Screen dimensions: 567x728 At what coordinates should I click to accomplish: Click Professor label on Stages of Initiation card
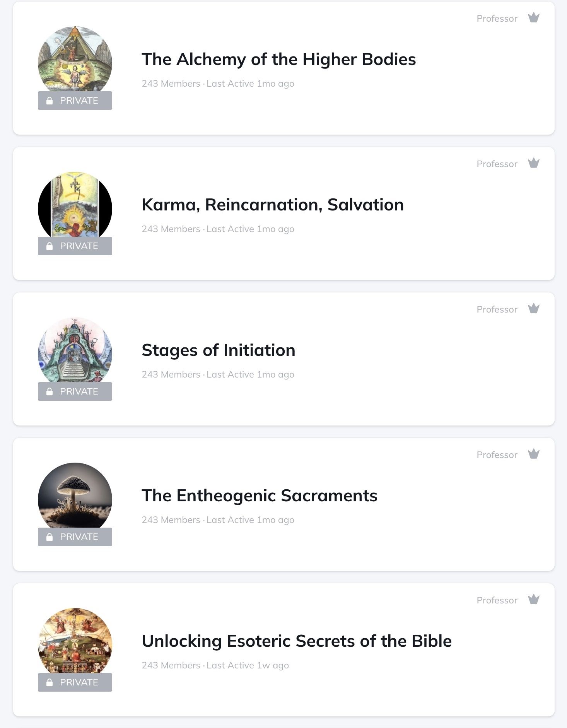[x=497, y=309]
